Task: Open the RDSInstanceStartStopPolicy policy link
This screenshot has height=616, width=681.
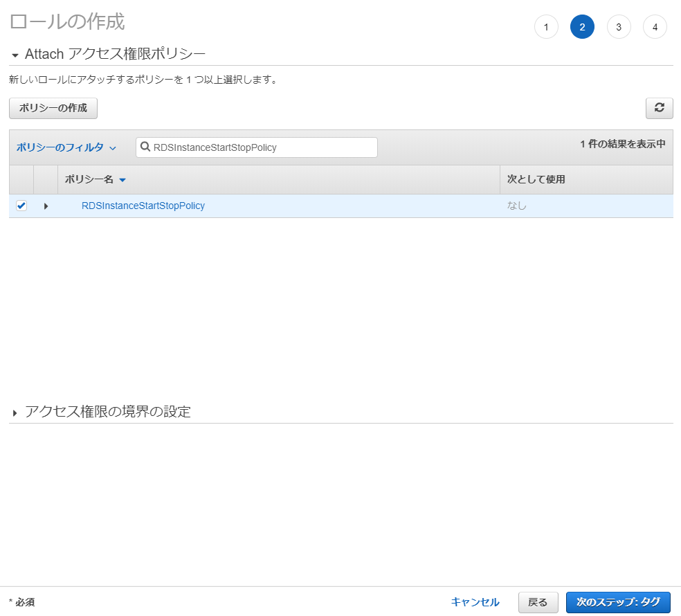Action: tap(143, 206)
